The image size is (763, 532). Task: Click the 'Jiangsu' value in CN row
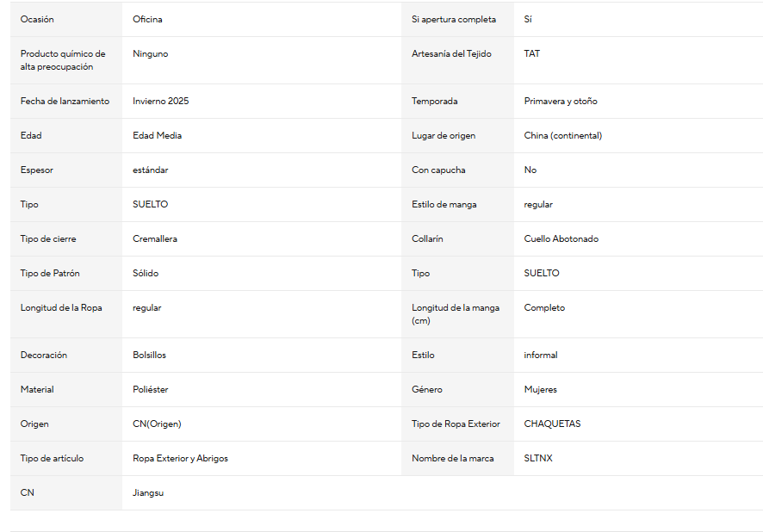coord(148,492)
